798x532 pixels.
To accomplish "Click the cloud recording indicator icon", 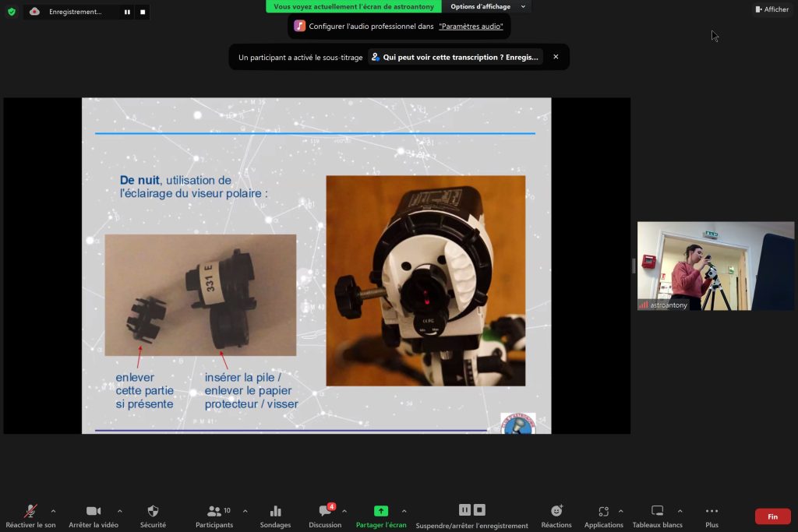I will point(34,11).
